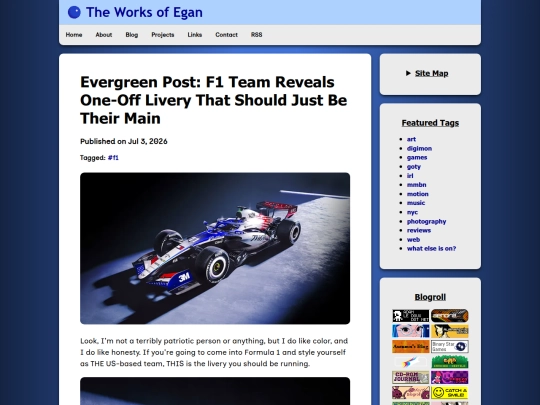Screen dimensions: 540x405
Task: Select the motion featured tag
Action: [417, 194]
